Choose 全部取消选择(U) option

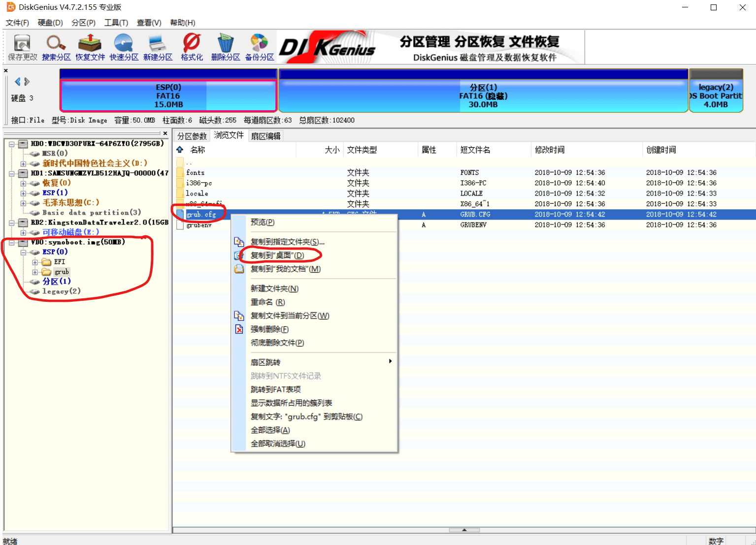278,444
